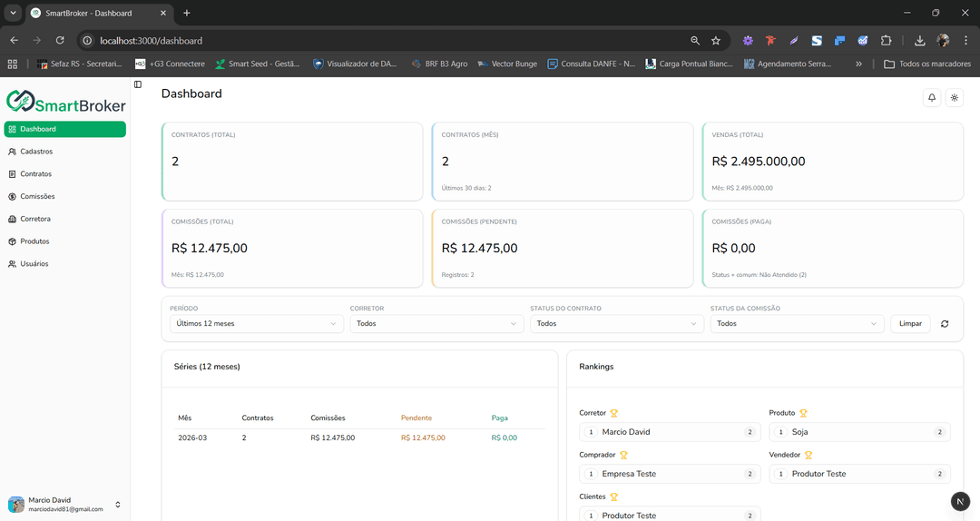Click the refresh filters icon
The width and height of the screenshot is (980, 521).
pyautogui.click(x=945, y=324)
